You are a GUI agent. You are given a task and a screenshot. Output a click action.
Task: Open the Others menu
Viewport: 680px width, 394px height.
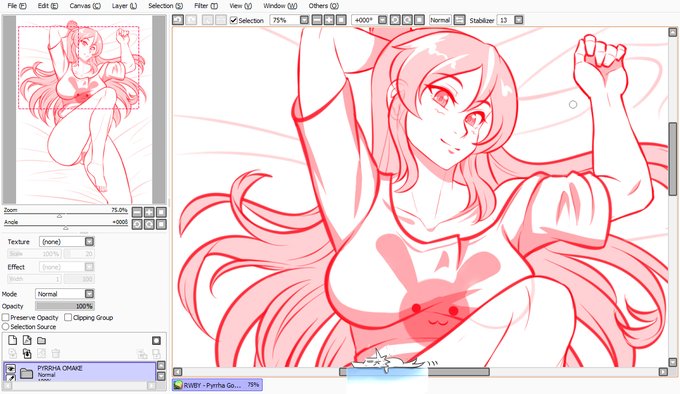[324, 6]
